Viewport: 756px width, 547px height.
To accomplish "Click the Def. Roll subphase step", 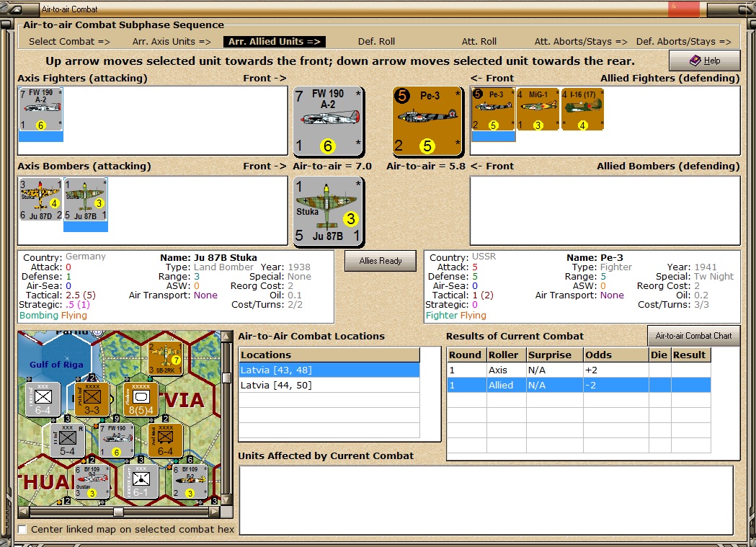I will 376,42.
